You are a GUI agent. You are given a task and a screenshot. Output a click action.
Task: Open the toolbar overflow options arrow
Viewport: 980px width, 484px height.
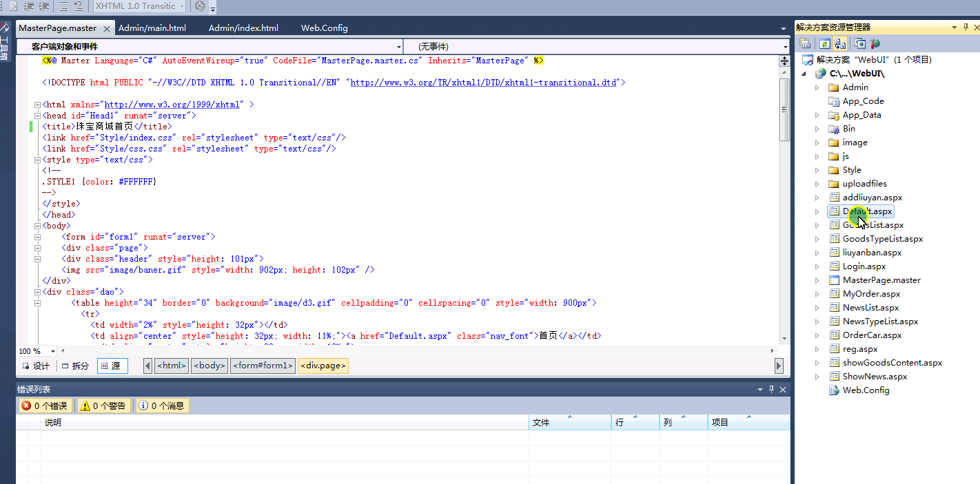(x=214, y=8)
